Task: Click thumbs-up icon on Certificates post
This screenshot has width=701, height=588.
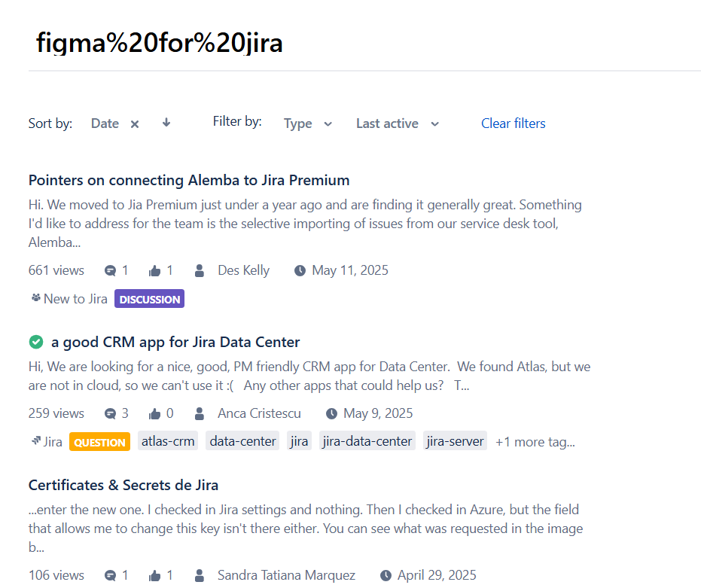Action: click(154, 575)
